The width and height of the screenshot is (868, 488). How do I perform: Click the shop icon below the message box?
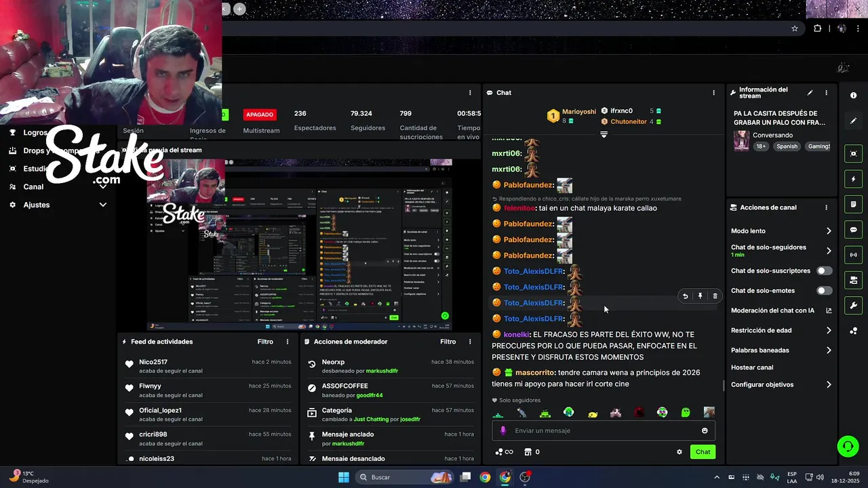coord(528,452)
